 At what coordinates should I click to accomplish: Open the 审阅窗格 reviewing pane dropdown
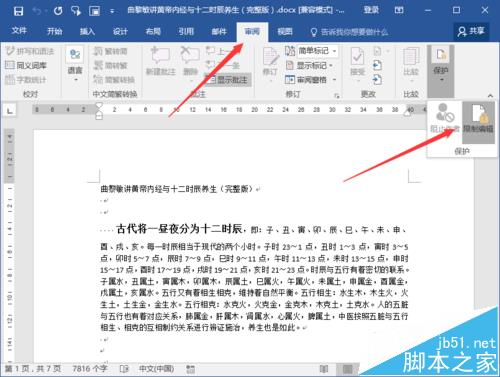click(x=311, y=80)
